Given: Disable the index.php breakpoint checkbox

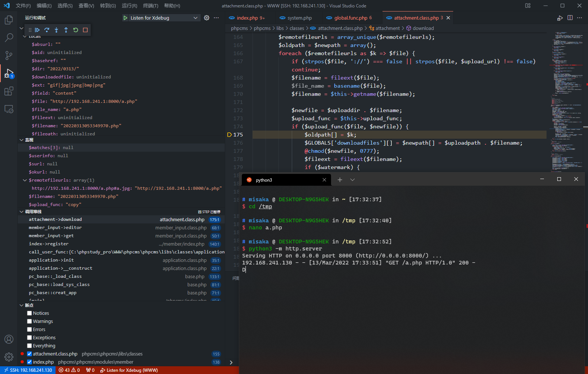Looking at the screenshot, I should [30, 362].
